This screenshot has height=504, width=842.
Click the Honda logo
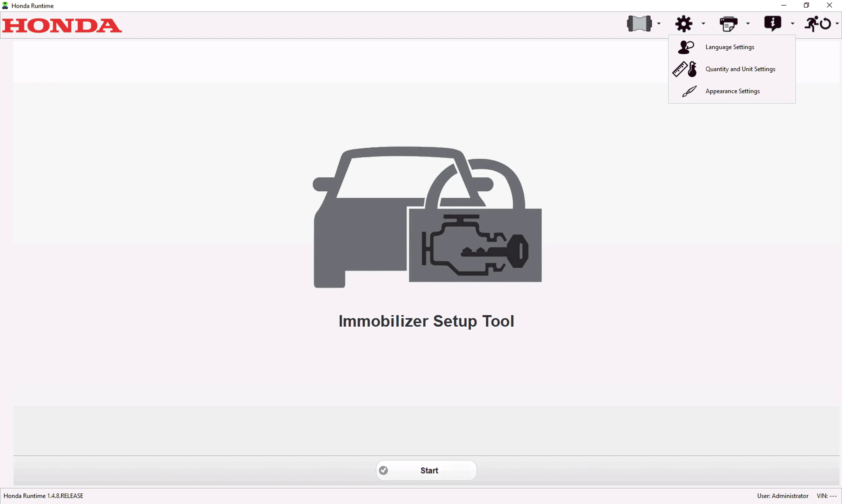coord(62,26)
